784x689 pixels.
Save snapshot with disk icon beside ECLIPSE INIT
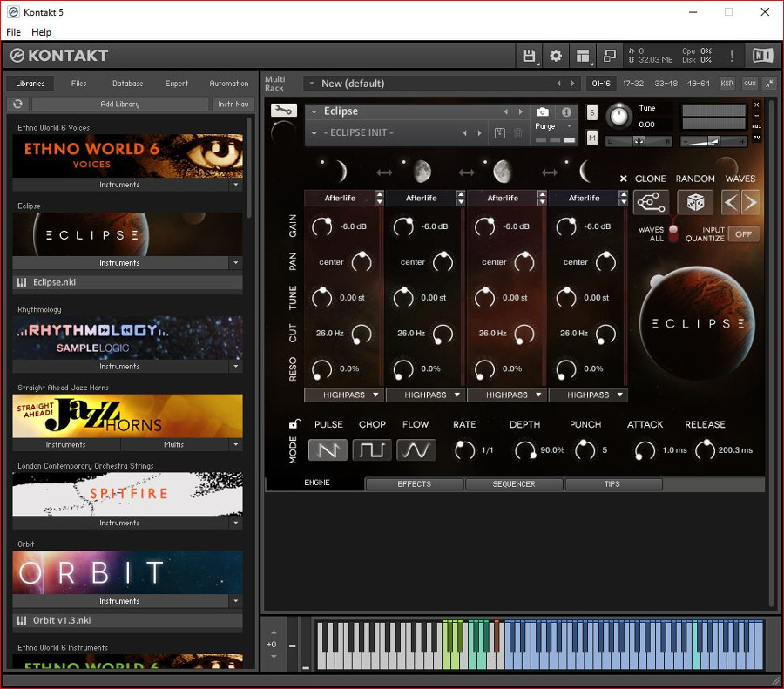point(499,133)
